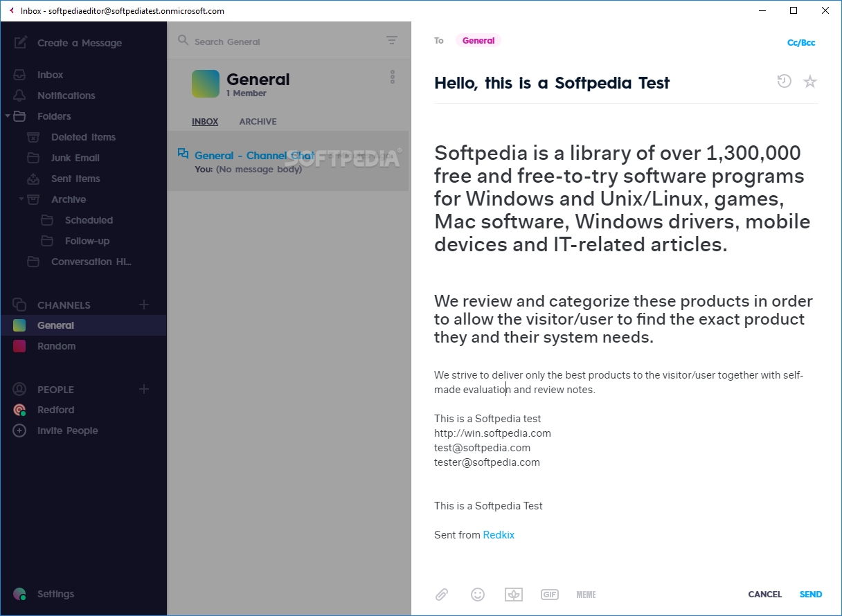The image size is (842, 616).
Task: Click the PEOPLE section icon
Action: pyautogui.click(x=19, y=389)
